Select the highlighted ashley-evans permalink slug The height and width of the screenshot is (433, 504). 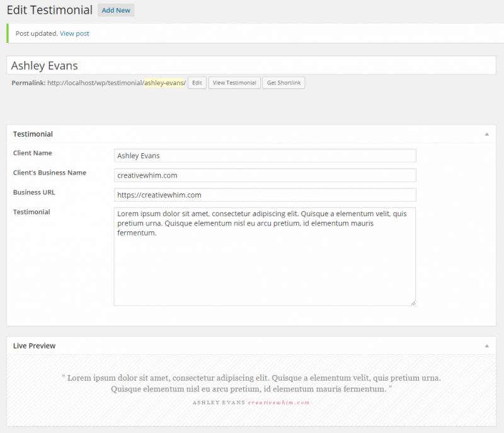point(165,83)
